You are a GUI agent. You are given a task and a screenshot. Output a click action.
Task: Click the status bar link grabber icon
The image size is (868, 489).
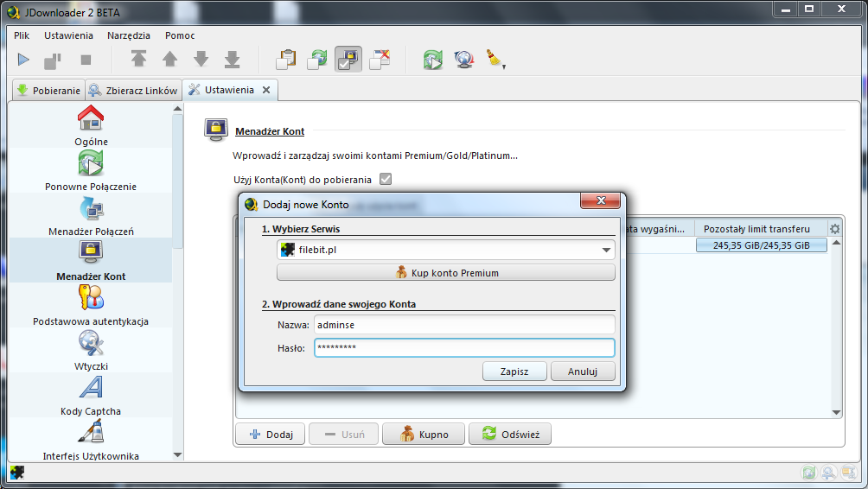(x=829, y=473)
